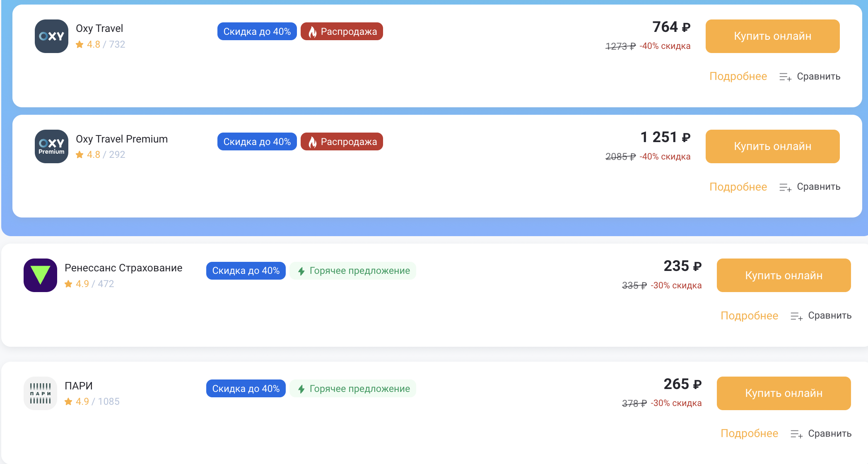Viewport: 868px width, 464px height.
Task: Buy Oxy Travel policy online for 764 ₽
Action: (x=772, y=36)
